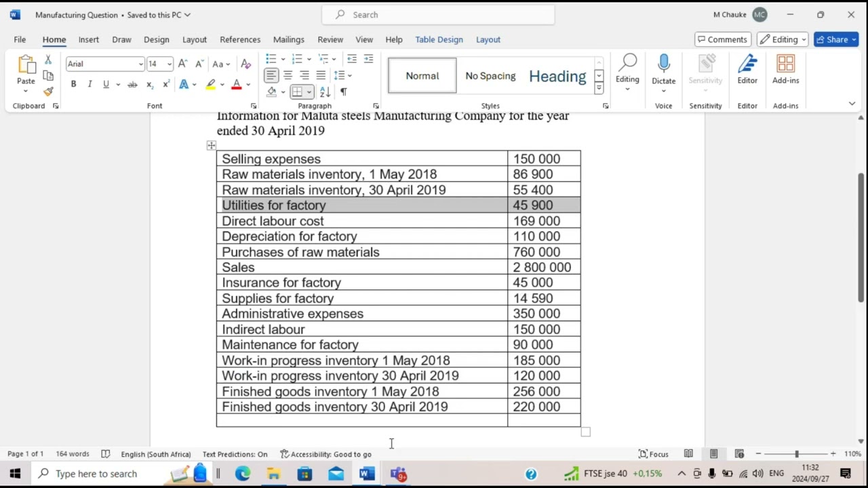This screenshot has height=488, width=868.
Task: Justify the text
Action: click(x=321, y=75)
